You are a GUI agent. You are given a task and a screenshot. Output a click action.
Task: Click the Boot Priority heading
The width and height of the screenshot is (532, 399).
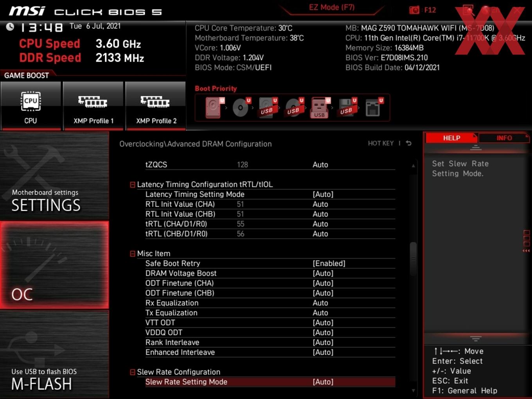pyautogui.click(x=216, y=88)
